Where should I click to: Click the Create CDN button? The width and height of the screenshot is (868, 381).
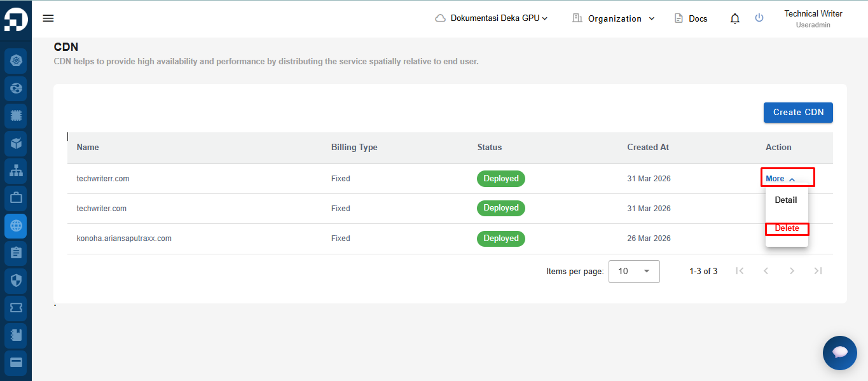point(798,113)
